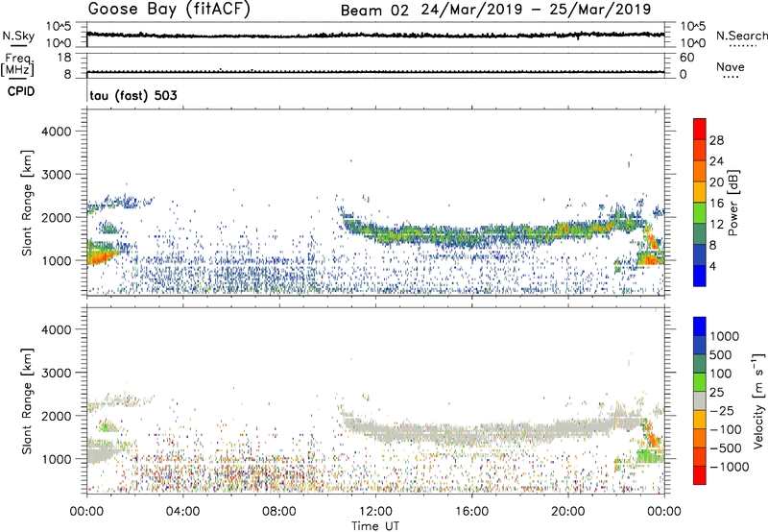This screenshot has width=768, height=532.
Task: Click the 12 tick on Power colorbar
Action: click(716, 225)
